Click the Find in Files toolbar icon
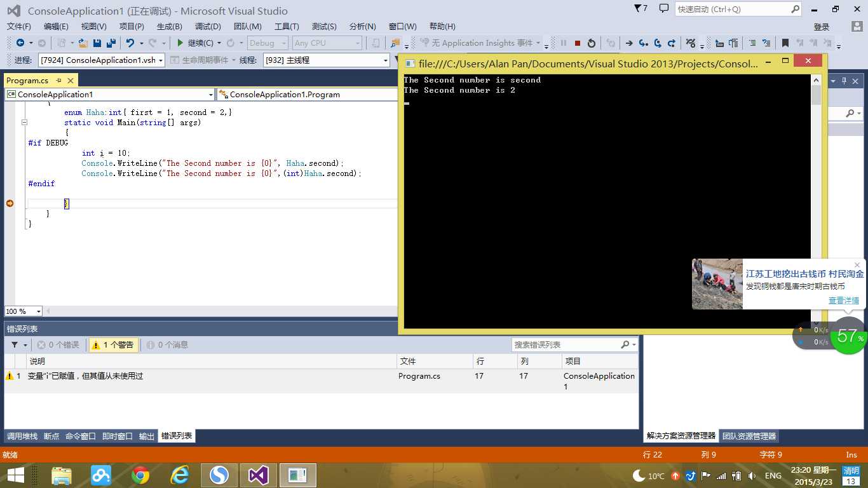 pyautogui.click(x=395, y=43)
